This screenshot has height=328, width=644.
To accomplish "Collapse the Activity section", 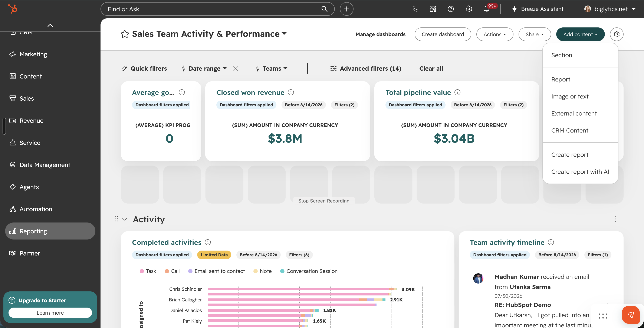I will pyautogui.click(x=125, y=219).
